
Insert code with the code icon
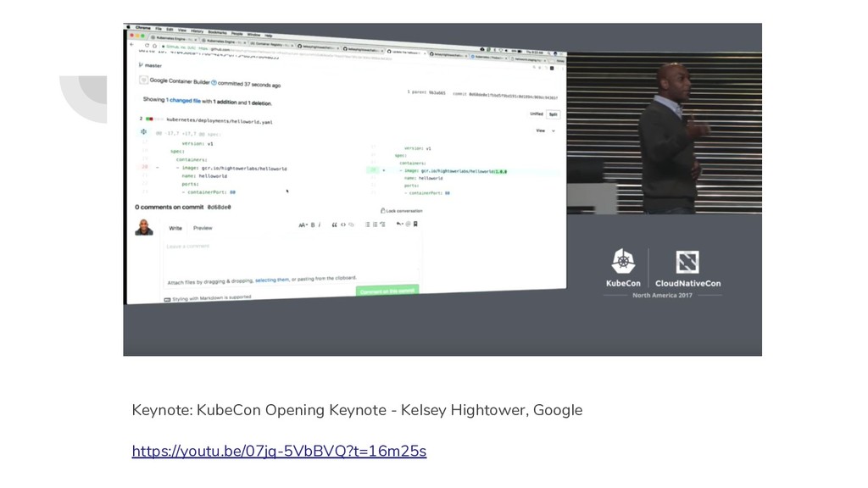pos(343,225)
